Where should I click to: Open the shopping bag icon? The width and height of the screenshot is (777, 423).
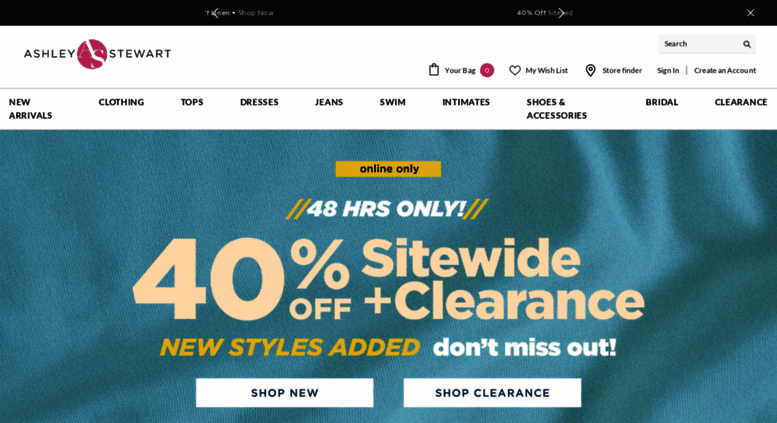pos(434,70)
